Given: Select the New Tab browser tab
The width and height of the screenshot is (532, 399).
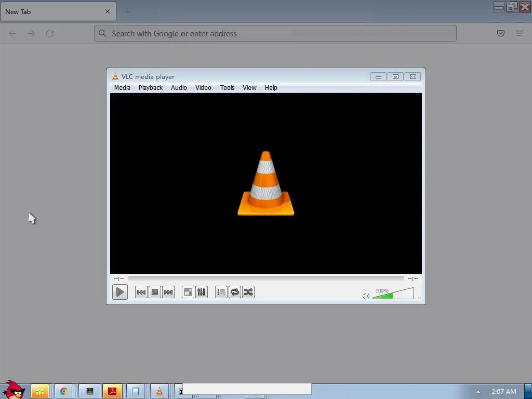Looking at the screenshot, I should (x=58, y=11).
